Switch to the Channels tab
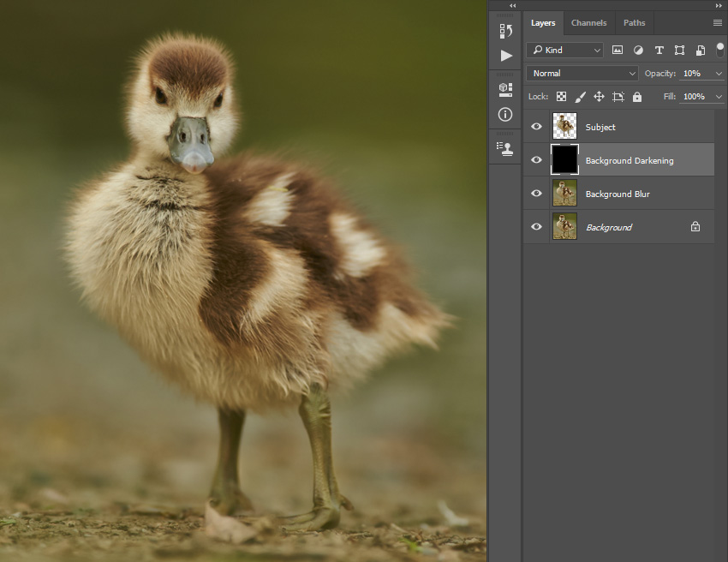Viewport: 728px width, 562px height. (588, 23)
